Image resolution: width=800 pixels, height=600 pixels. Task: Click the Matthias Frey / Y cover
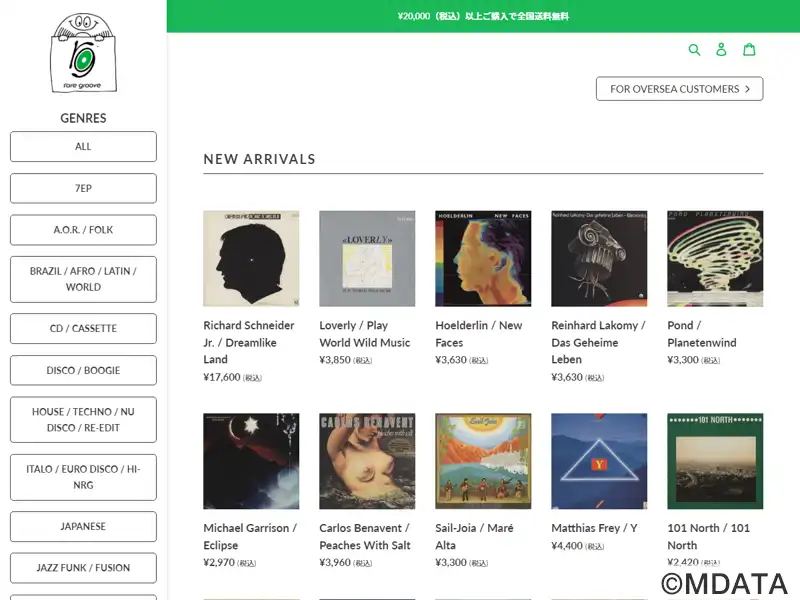pyautogui.click(x=599, y=461)
